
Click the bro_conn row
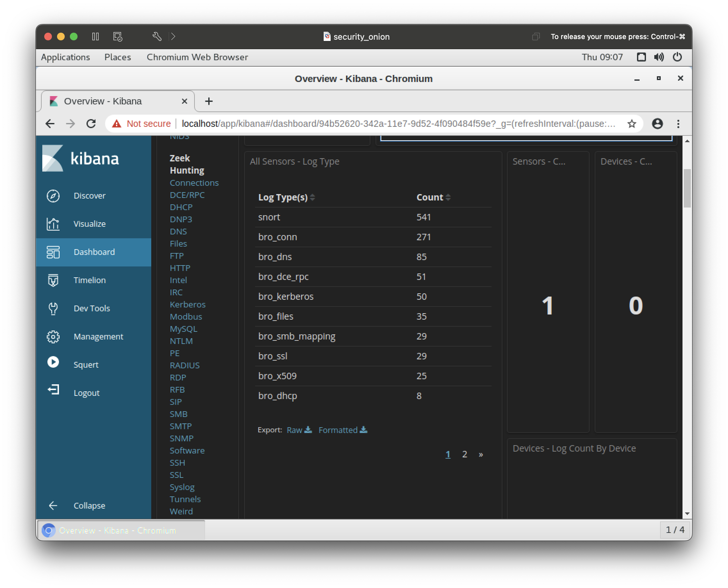[x=373, y=237]
